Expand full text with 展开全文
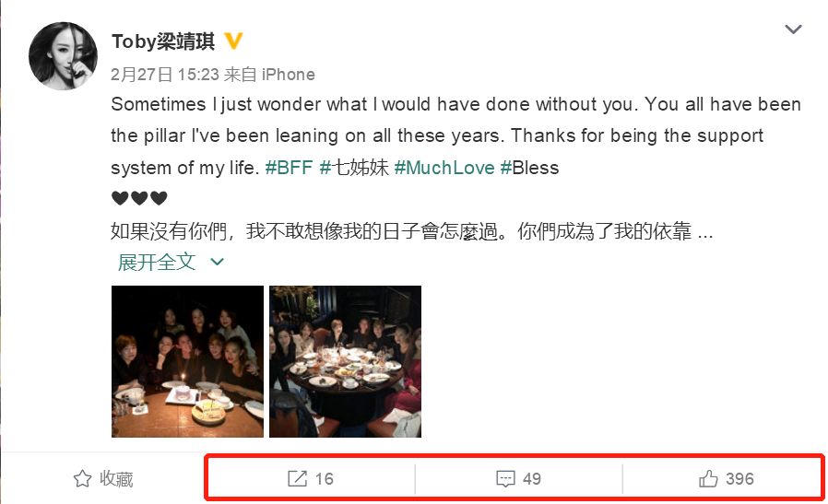The height and width of the screenshot is (504, 828). pyautogui.click(x=157, y=262)
